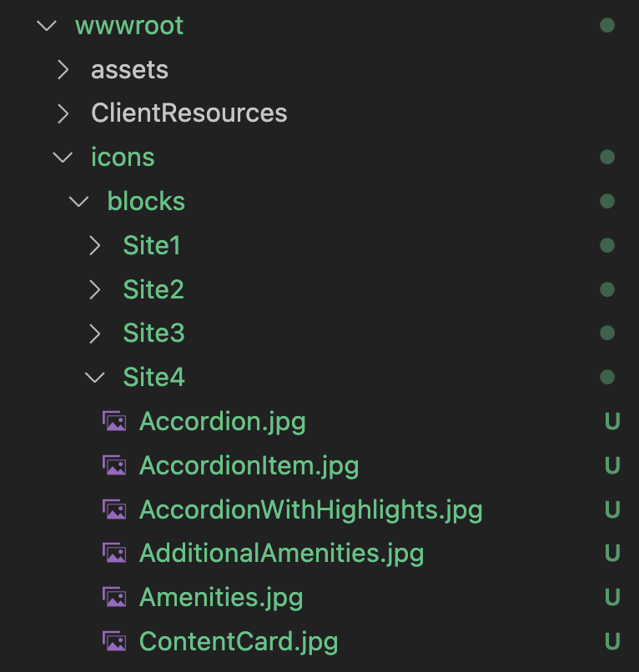Expand the Site1 folder chevron
This screenshot has height=672, width=639.
click(95, 246)
